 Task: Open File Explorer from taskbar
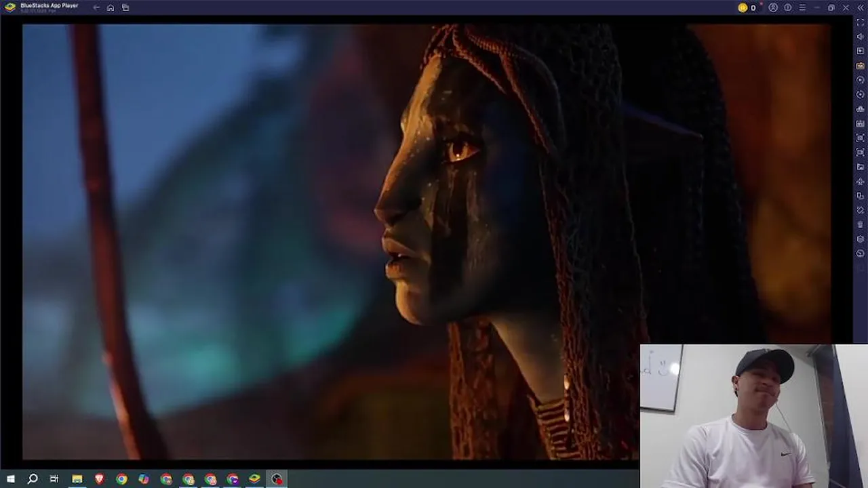pyautogui.click(x=77, y=479)
